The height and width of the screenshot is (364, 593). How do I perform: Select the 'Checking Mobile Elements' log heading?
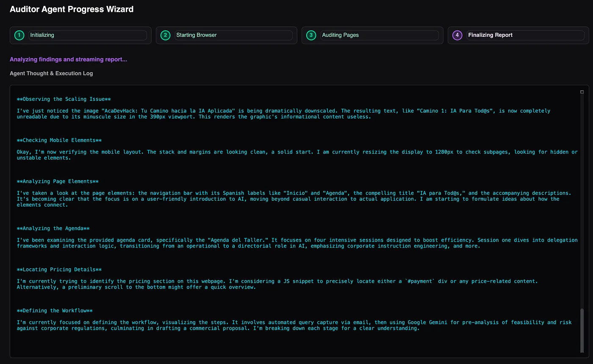[59, 140]
